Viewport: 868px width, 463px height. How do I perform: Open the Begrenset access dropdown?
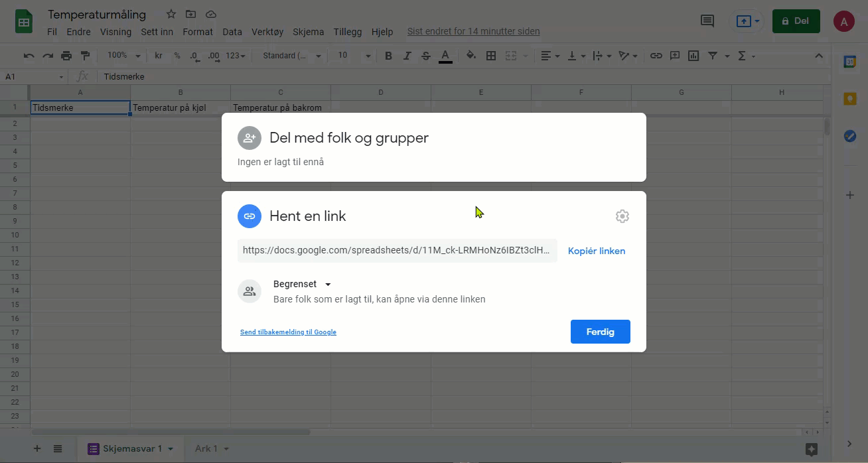tap(302, 284)
